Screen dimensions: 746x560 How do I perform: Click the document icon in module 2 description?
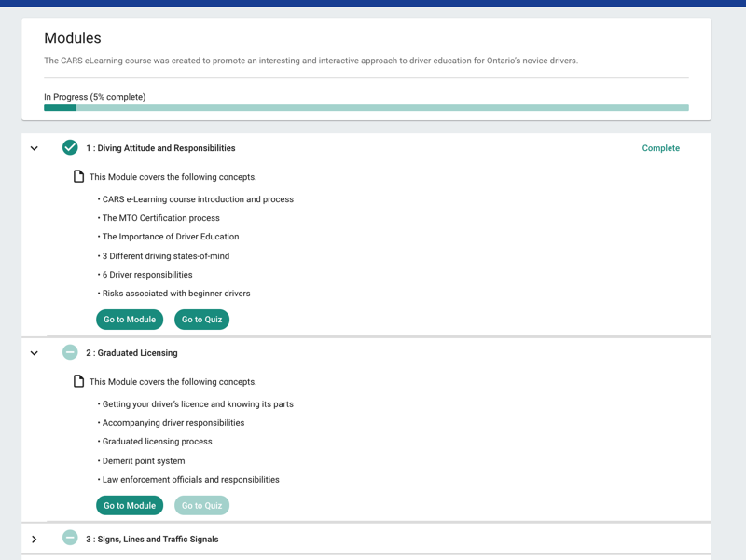pyautogui.click(x=78, y=381)
